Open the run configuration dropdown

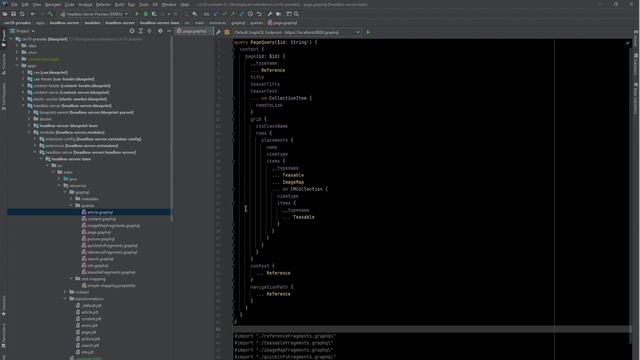94,14
